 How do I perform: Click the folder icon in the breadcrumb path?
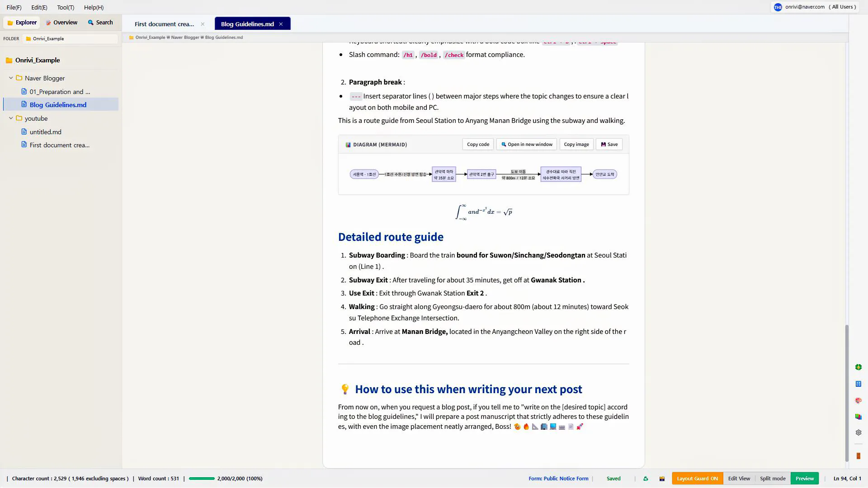click(131, 38)
